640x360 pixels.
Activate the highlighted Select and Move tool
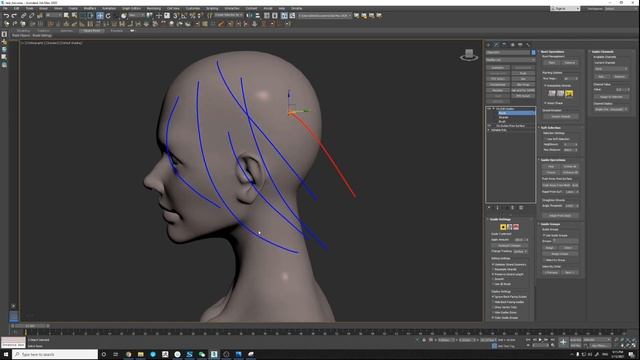pos(100,16)
